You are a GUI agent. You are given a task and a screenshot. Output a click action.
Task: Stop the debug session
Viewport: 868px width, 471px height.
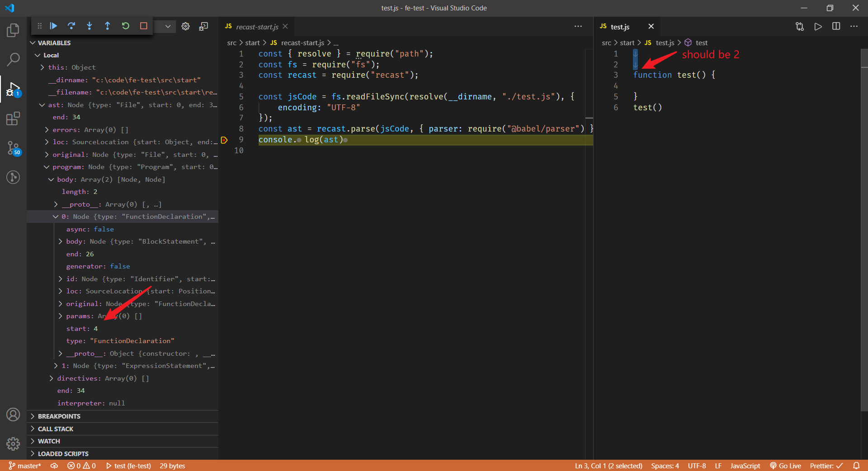[144, 26]
